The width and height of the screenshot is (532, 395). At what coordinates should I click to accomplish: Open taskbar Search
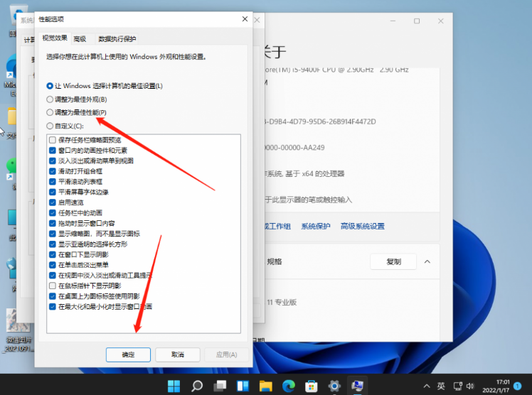click(x=197, y=386)
